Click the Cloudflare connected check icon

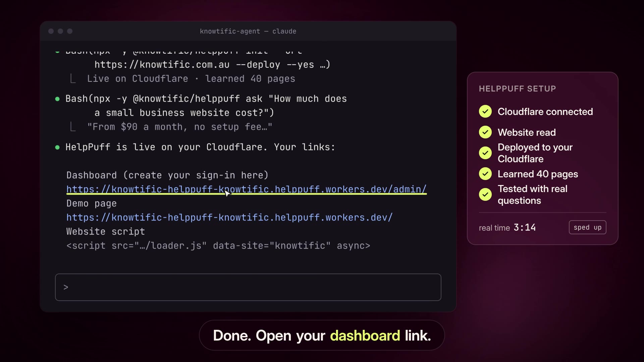[485, 111]
